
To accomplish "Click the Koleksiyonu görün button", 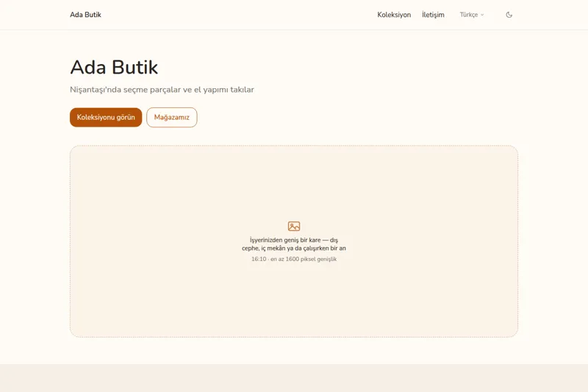I will 106,118.
